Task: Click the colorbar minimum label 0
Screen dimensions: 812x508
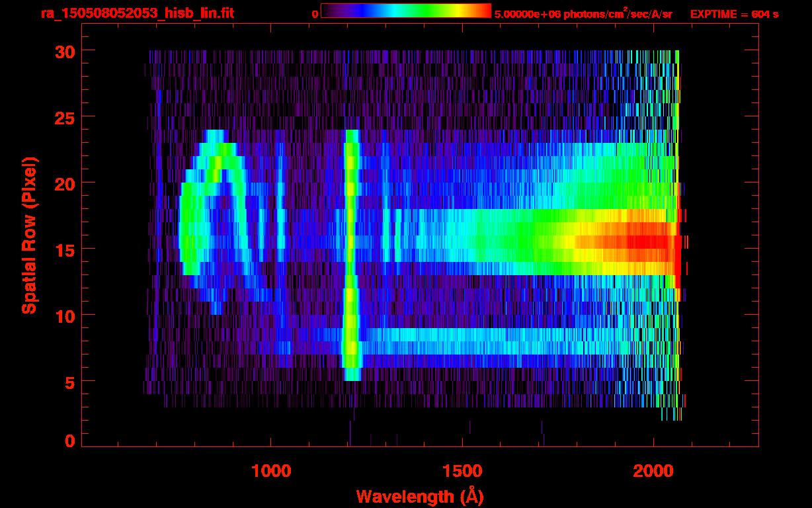Action: click(315, 14)
